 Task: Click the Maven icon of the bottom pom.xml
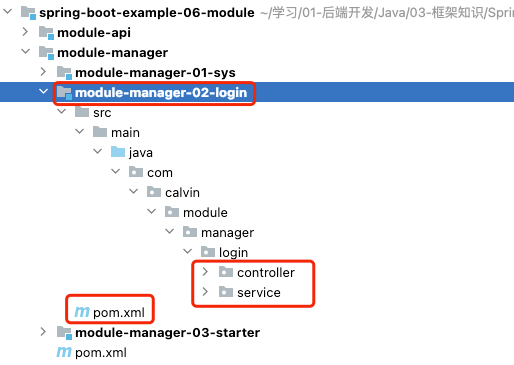[64, 352]
